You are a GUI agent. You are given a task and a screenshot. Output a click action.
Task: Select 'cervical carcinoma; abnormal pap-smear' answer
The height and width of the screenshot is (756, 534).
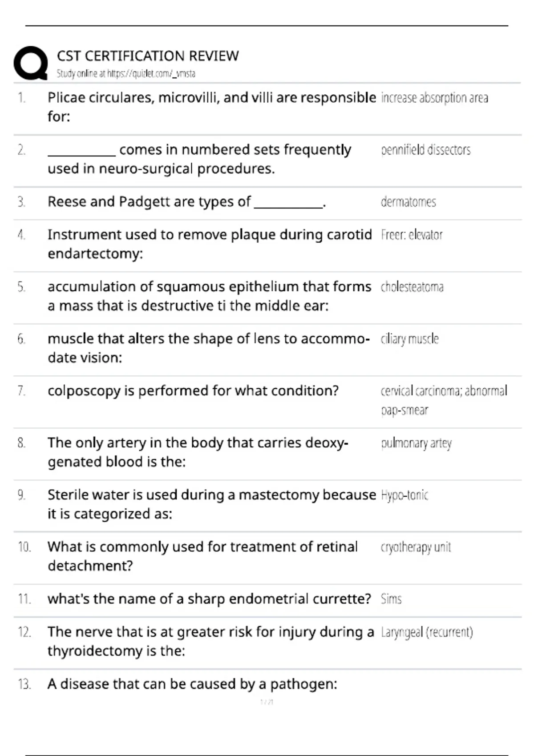(x=444, y=400)
